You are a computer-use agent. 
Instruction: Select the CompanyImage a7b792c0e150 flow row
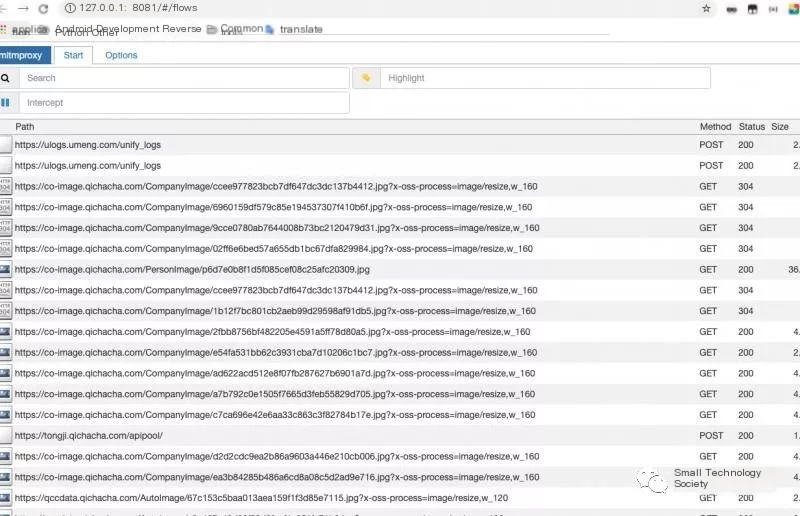click(400, 394)
